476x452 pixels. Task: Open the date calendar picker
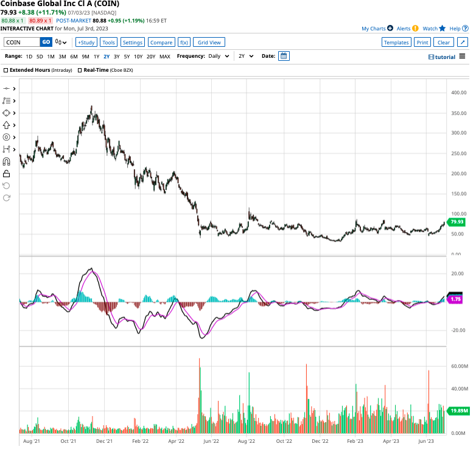click(x=284, y=56)
